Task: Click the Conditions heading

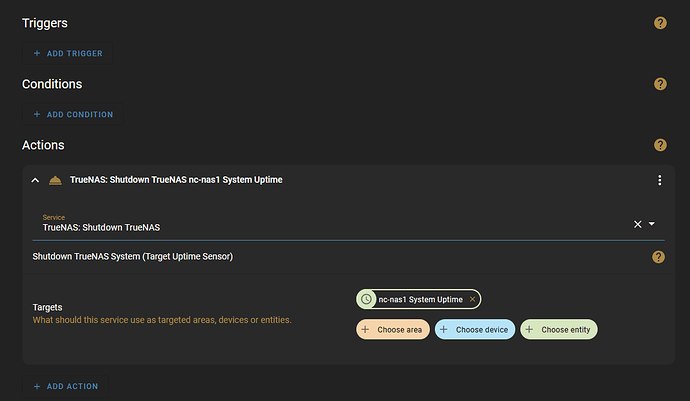Action: (x=52, y=84)
